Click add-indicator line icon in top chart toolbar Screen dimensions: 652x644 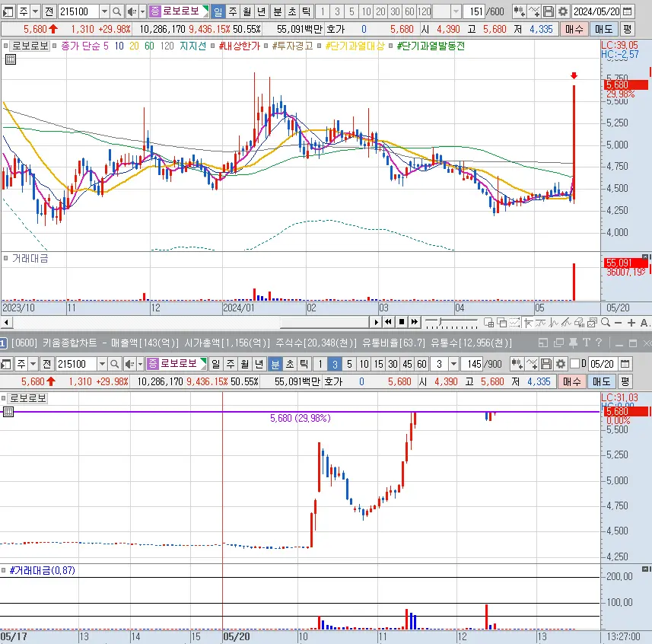click(534, 11)
